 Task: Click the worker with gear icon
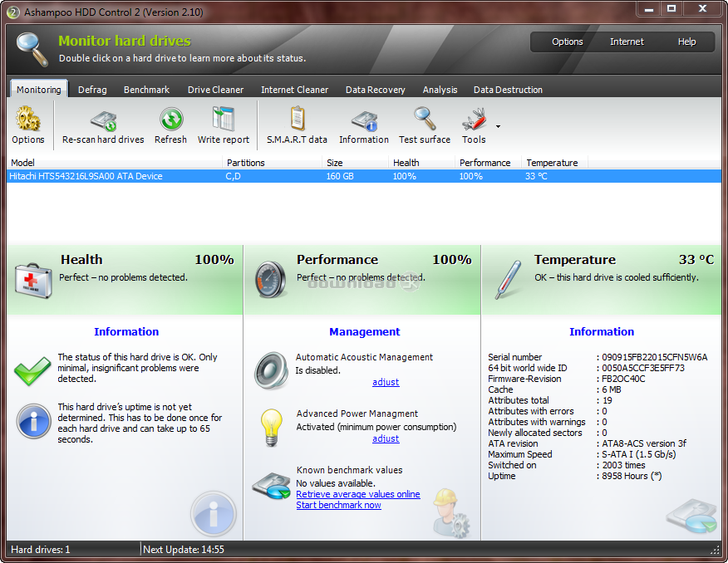point(451,513)
